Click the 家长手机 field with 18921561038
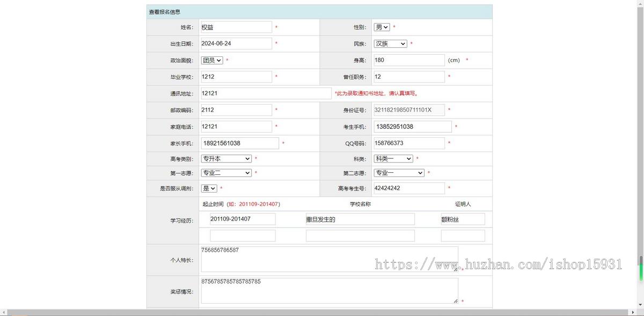644x316 pixels. coord(239,144)
